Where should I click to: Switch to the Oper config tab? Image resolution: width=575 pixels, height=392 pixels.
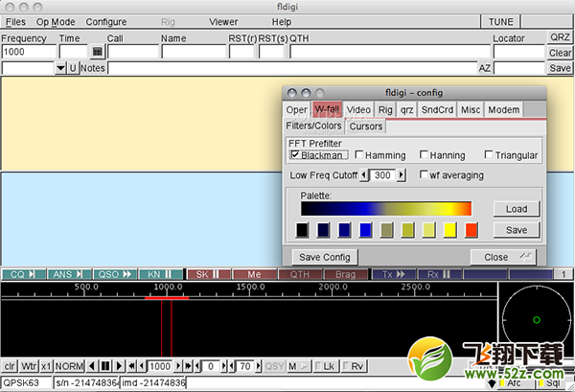point(297,109)
